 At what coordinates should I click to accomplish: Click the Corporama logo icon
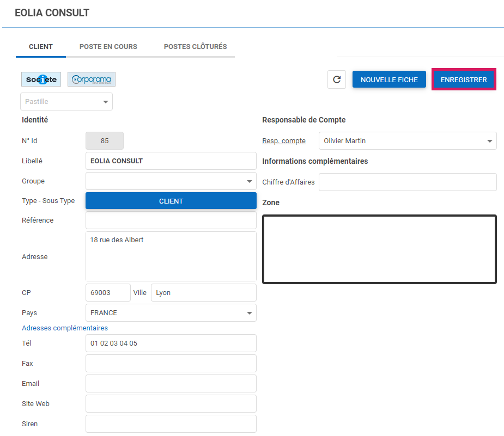pyautogui.click(x=92, y=79)
